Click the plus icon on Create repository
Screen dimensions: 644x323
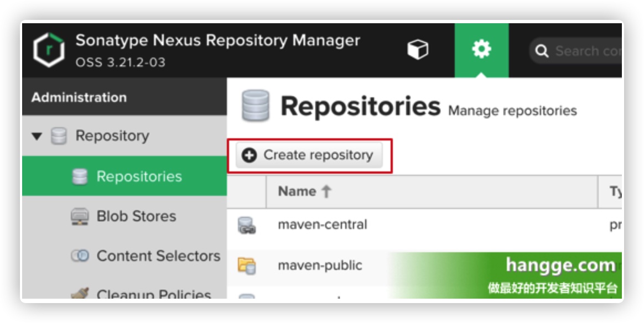click(249, 155)
